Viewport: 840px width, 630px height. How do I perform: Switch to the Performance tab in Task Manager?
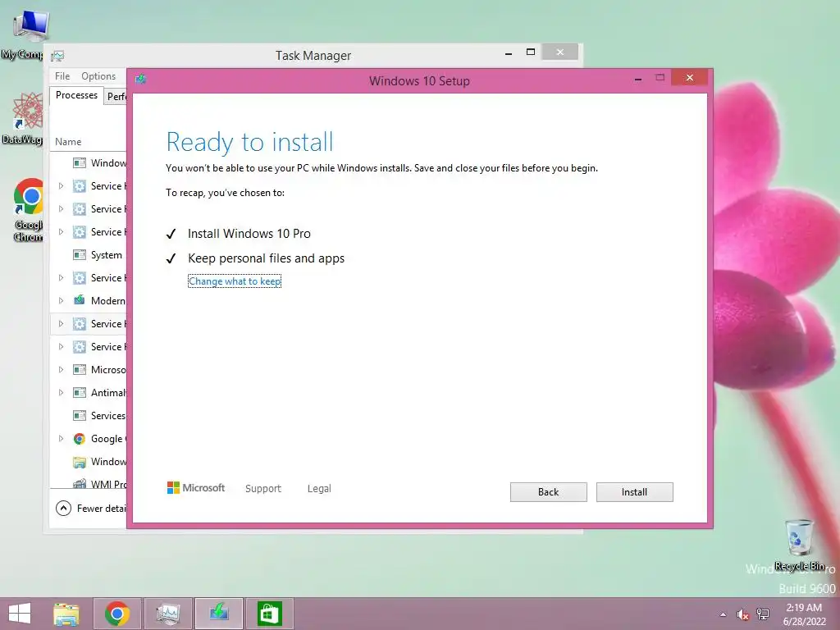coord(116,97)
